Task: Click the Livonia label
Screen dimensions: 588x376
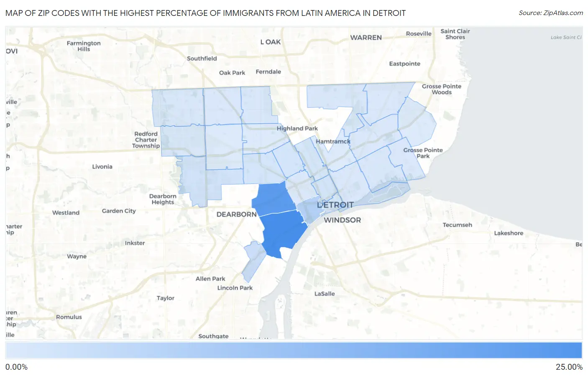Action: point(102,166)
